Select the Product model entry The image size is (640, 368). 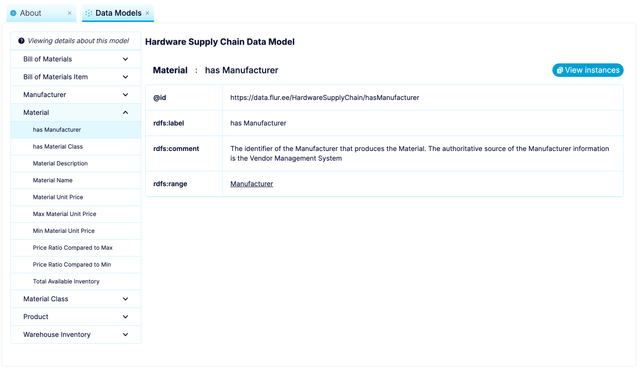pos(76,317)
